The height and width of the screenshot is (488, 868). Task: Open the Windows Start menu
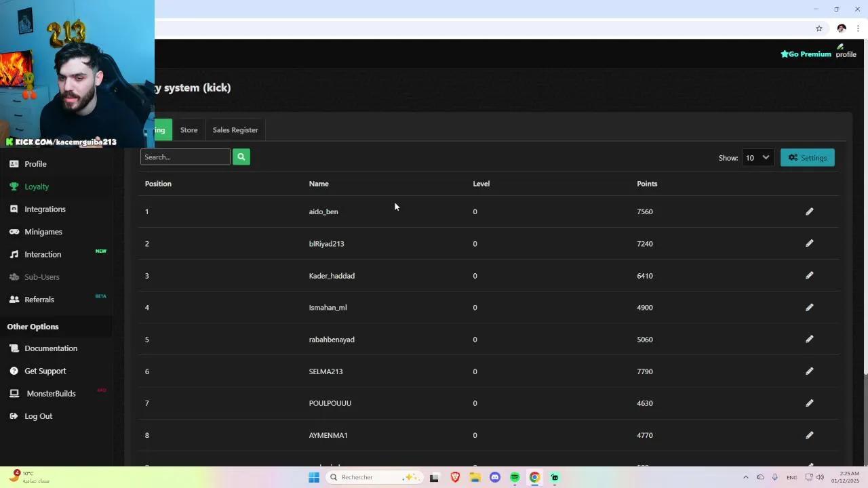314,477
